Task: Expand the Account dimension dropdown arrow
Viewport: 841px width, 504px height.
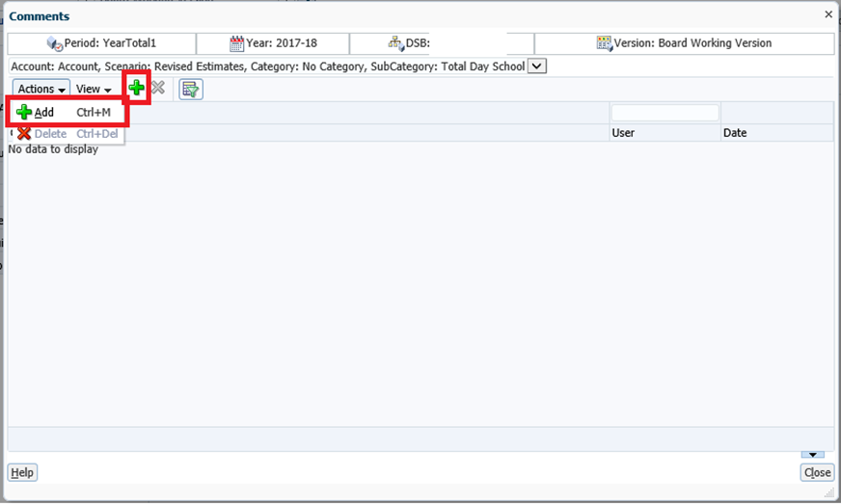Action: coord(537,66)
